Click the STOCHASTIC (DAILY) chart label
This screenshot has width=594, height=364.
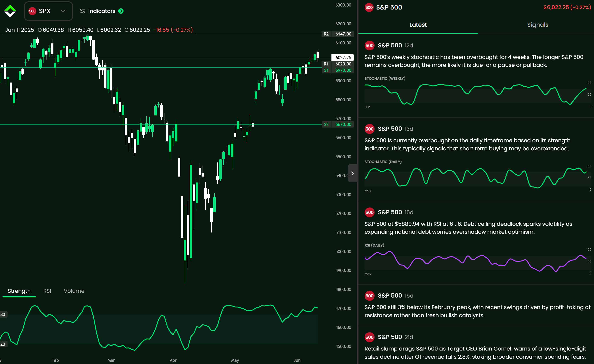383,162
